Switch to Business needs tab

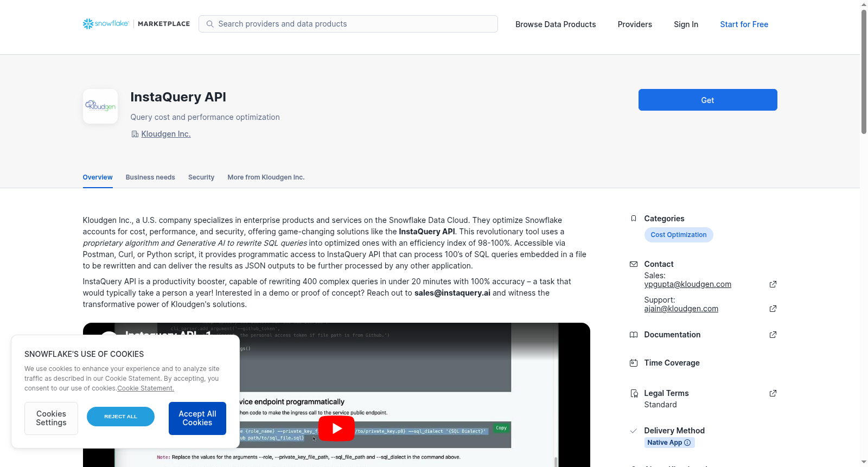(x=150, y=177)
